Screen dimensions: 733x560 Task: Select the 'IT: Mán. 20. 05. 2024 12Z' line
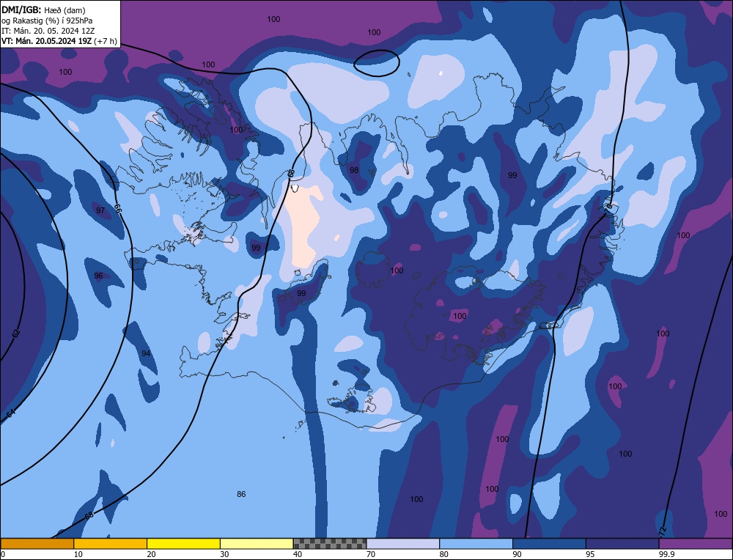pyautogui.click(x=48, y=31)
